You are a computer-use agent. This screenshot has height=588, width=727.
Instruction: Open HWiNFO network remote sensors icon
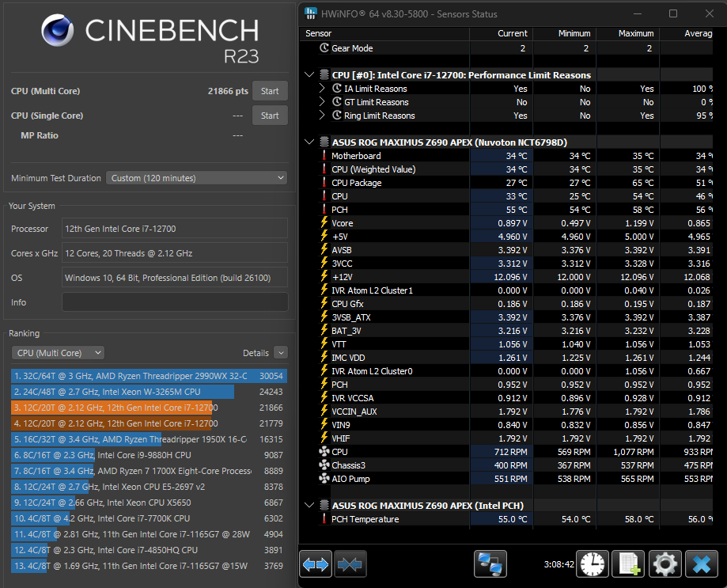490,564
